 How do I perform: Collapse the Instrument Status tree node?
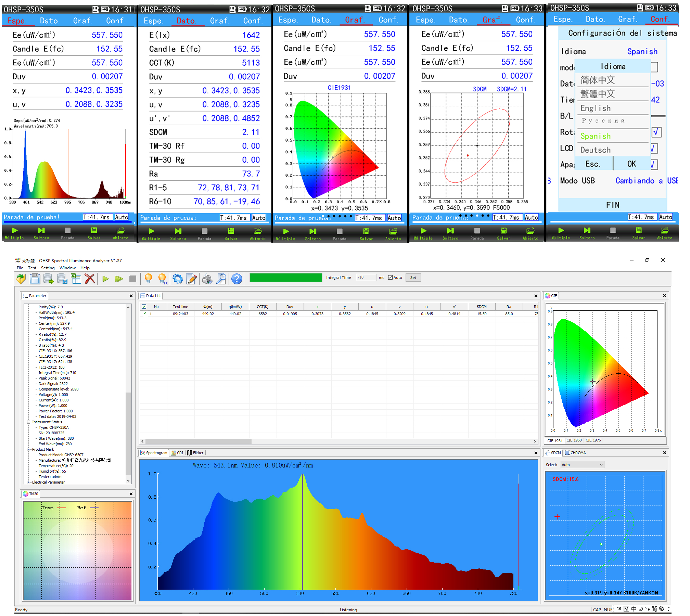pos(29,422)
